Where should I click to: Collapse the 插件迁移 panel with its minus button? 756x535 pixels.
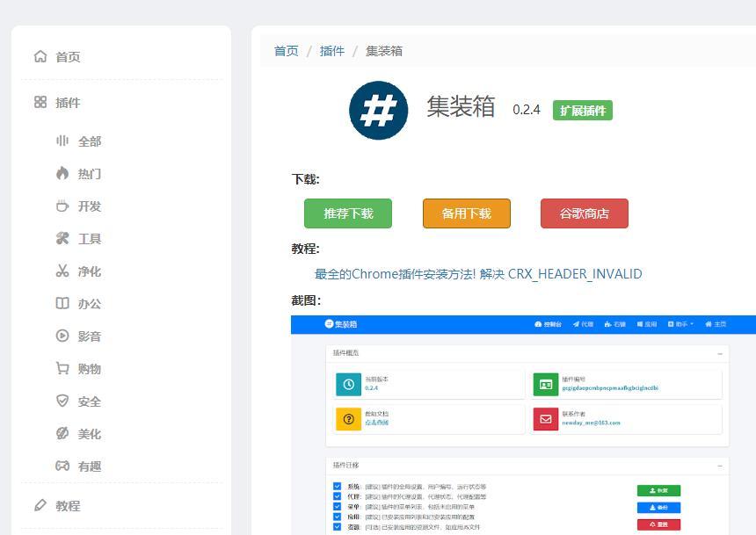pos(720,466)
